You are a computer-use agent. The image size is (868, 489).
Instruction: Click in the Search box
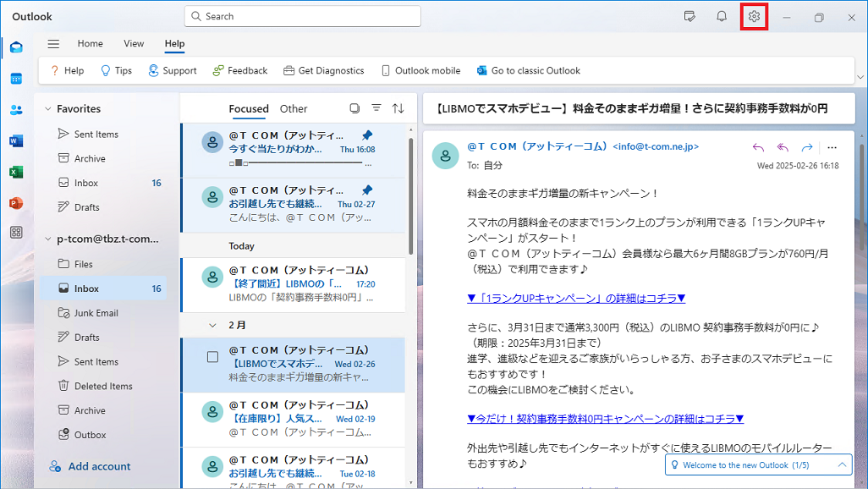[x=302, y=16]
